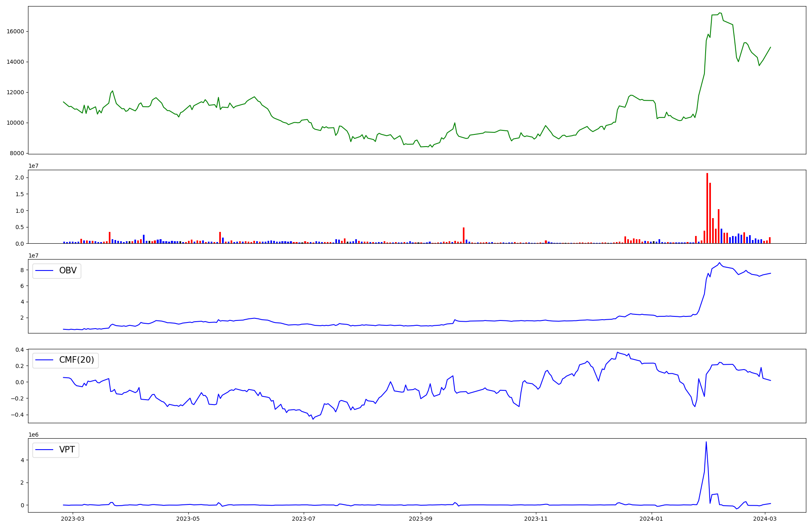Click the blue line sample in OBV legend
812x528 pixels.
click(45, 271)
